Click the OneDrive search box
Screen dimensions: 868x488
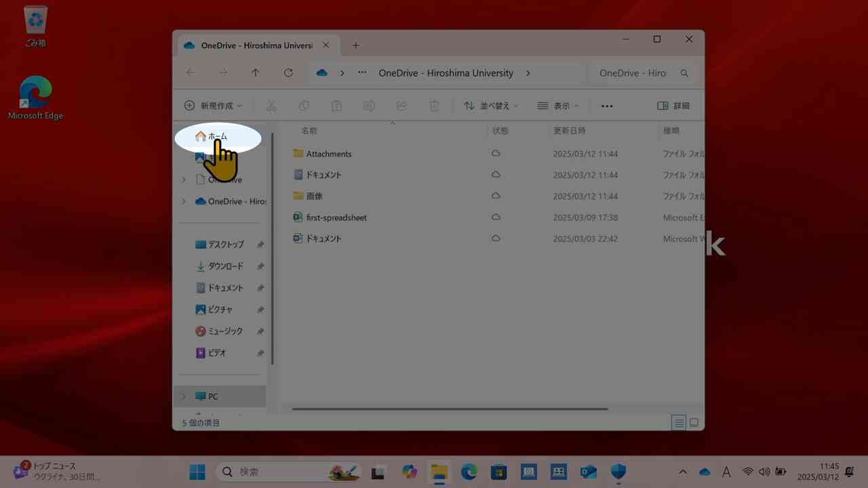[642, 73]
